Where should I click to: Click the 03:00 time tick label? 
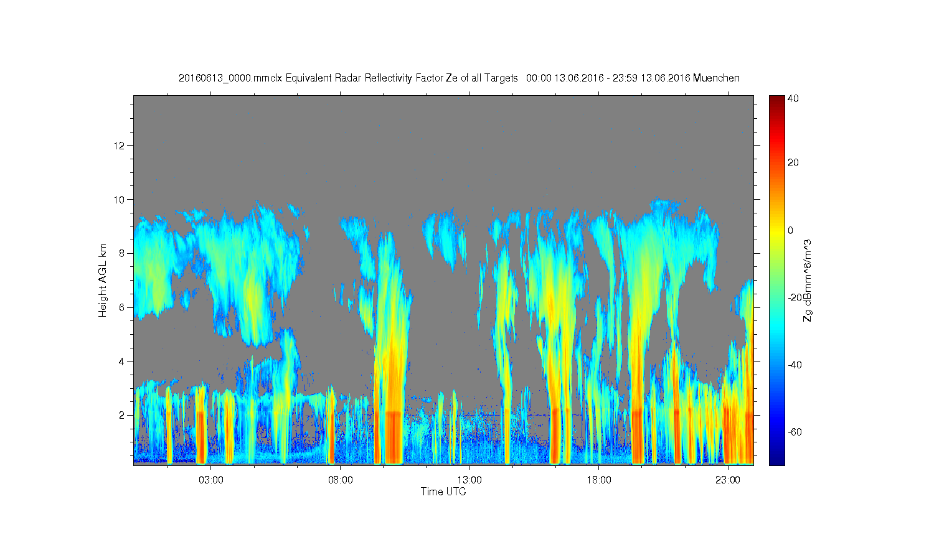tap(211, 480)
